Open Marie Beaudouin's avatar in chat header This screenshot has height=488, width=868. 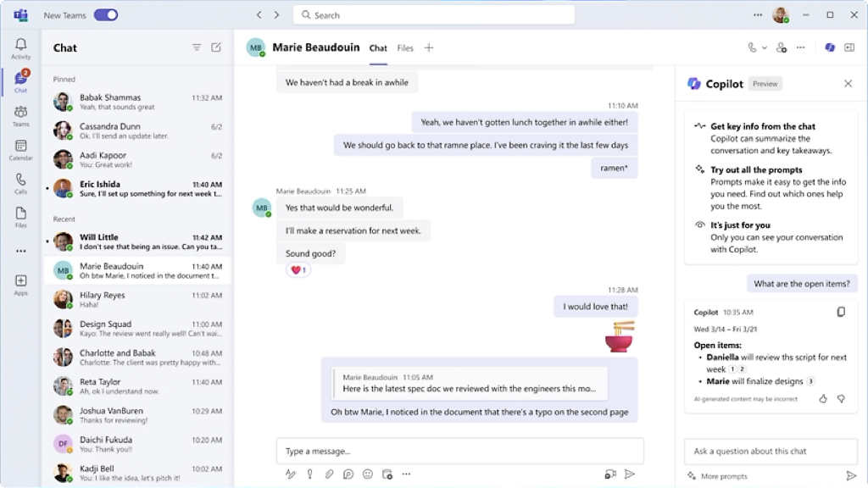tap(256, 47)
